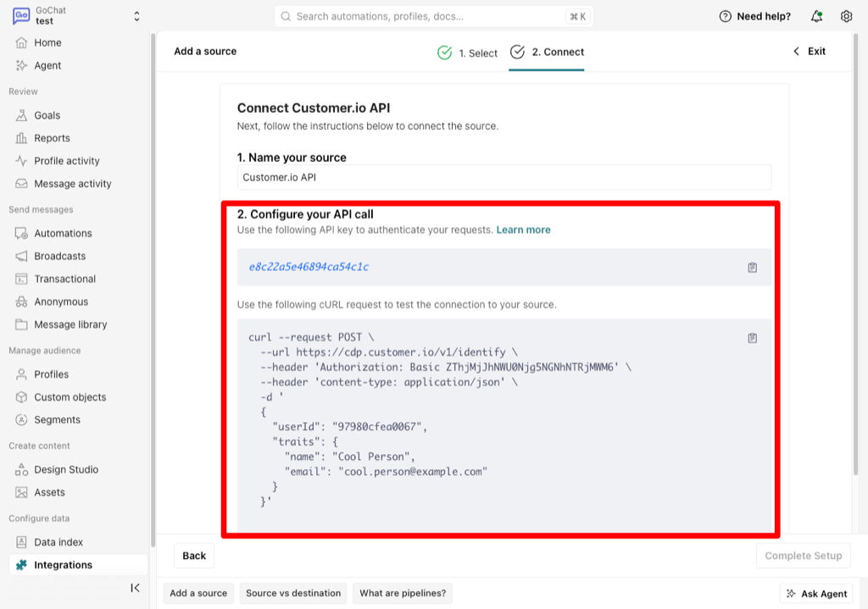Click the Message activity inbox icon
Image resolution: width=868 pixels, height=609 pixels.
click(21, 184)
